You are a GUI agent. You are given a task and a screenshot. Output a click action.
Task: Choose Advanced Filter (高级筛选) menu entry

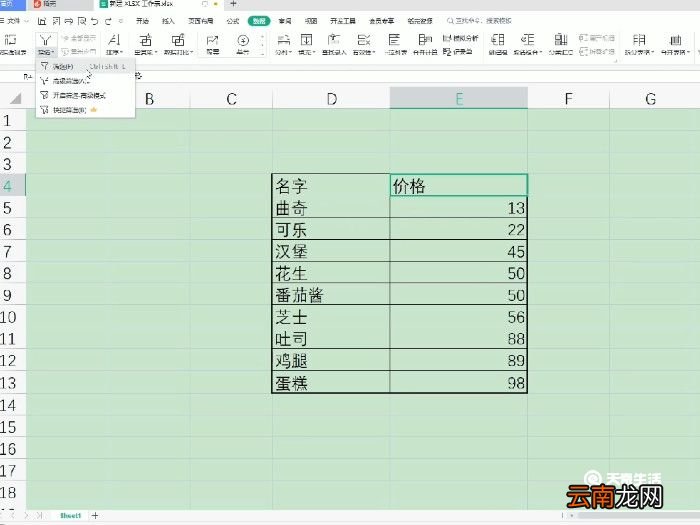click(85, 81)
